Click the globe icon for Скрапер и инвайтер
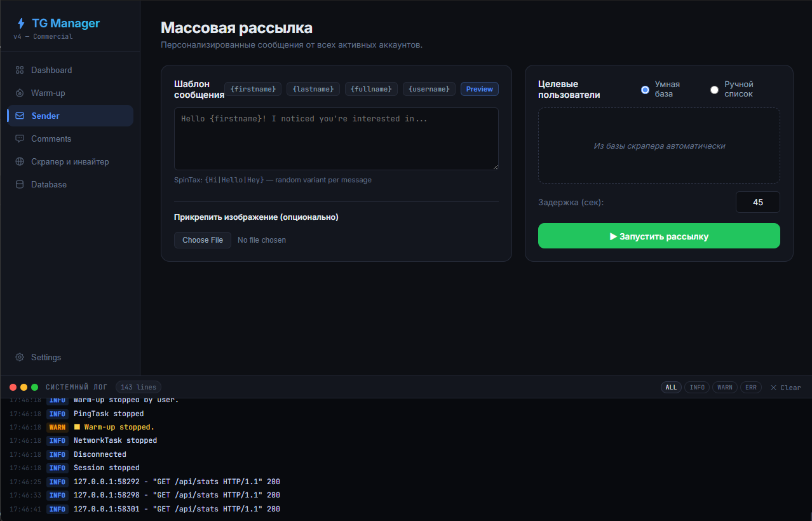Screen dimensions: 812x521 pyautogui.click(x=20, y=161)
